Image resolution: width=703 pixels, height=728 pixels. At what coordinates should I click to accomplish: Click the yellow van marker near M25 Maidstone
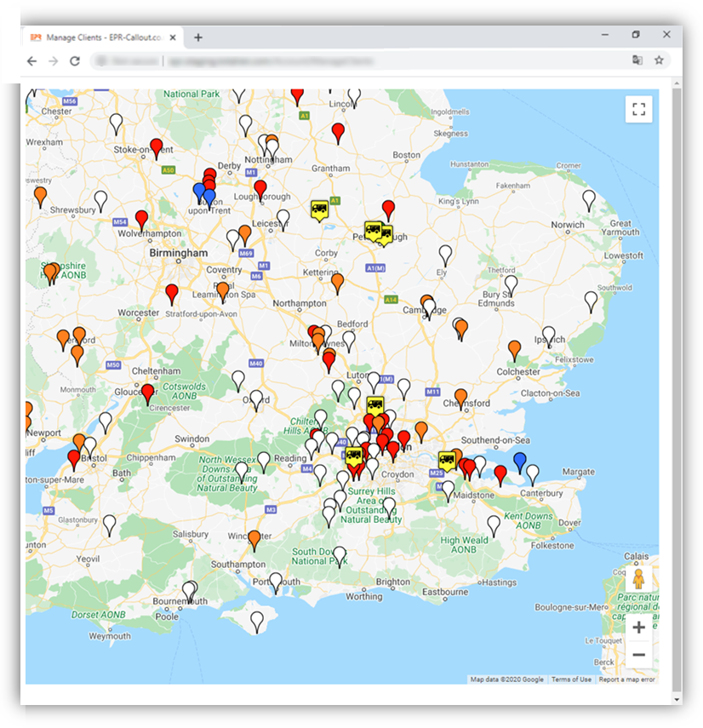[x=447, y=461]
